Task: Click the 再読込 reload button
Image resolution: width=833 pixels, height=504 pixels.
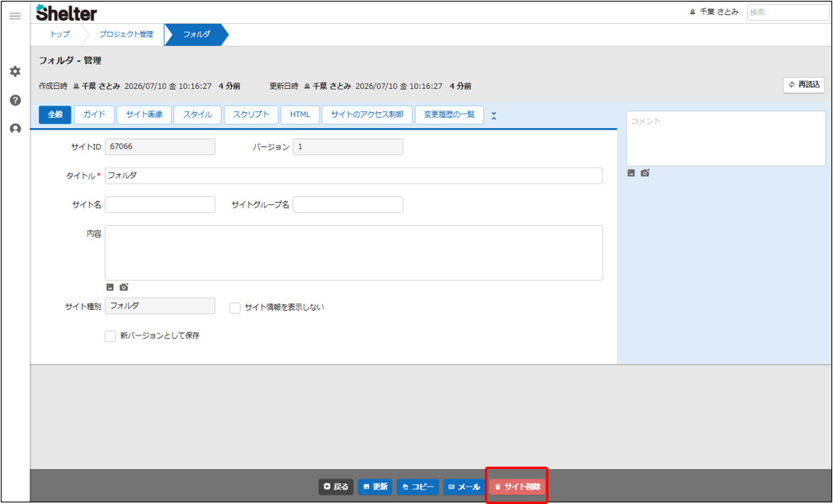Action: [x=804, y=85]
